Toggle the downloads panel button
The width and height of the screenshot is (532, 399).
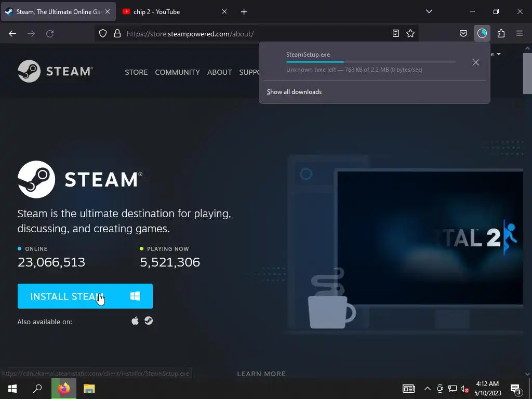pyautogui.click(x=482, y=33)
